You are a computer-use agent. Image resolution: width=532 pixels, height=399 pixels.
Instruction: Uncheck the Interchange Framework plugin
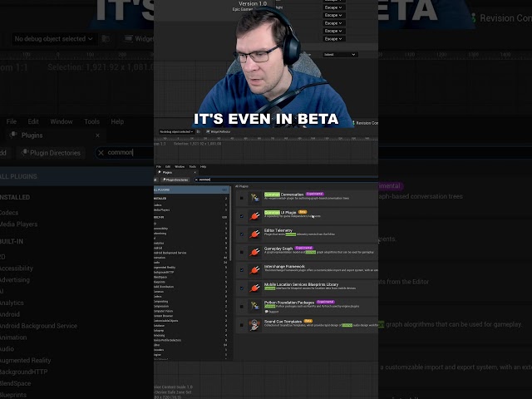pyautogui.click(x=242, y=270)
